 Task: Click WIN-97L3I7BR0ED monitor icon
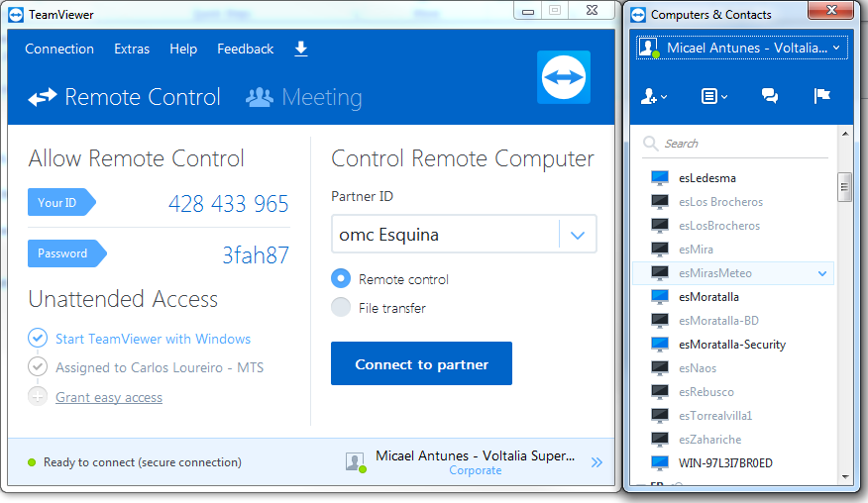click(660, 463)
